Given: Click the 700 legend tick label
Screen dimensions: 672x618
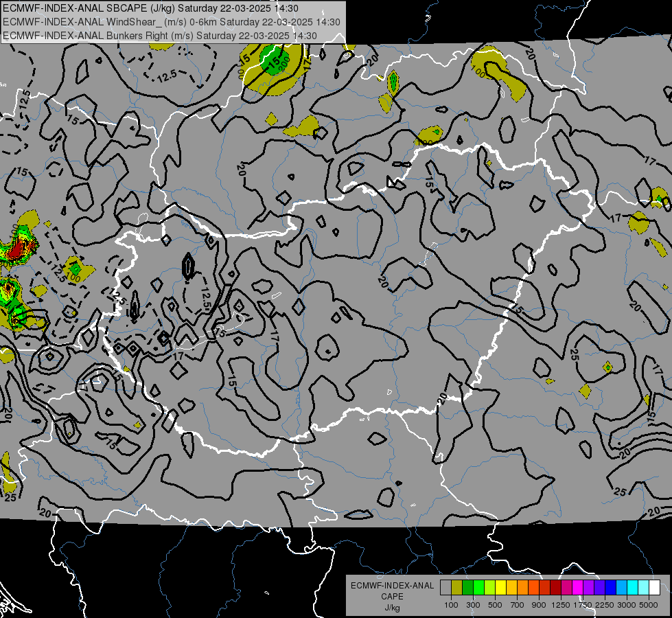Looking at the screenshot, I should tap(518, 605).
